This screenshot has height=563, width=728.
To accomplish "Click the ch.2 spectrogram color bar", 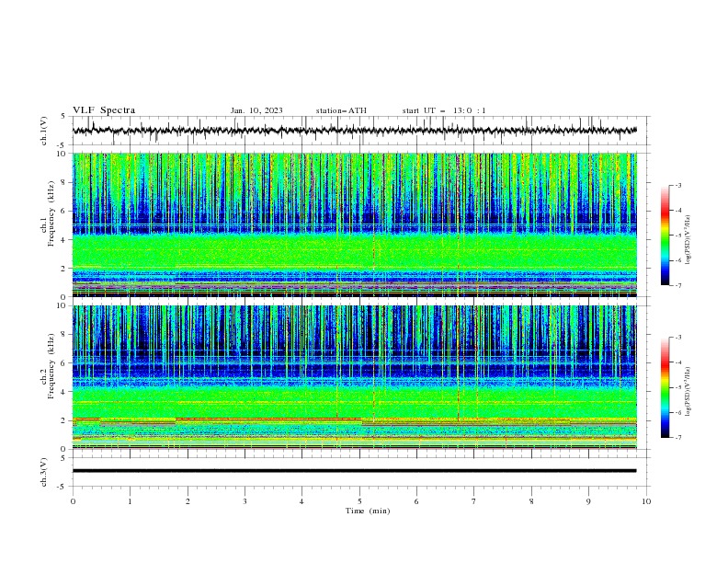I will 665,387.
